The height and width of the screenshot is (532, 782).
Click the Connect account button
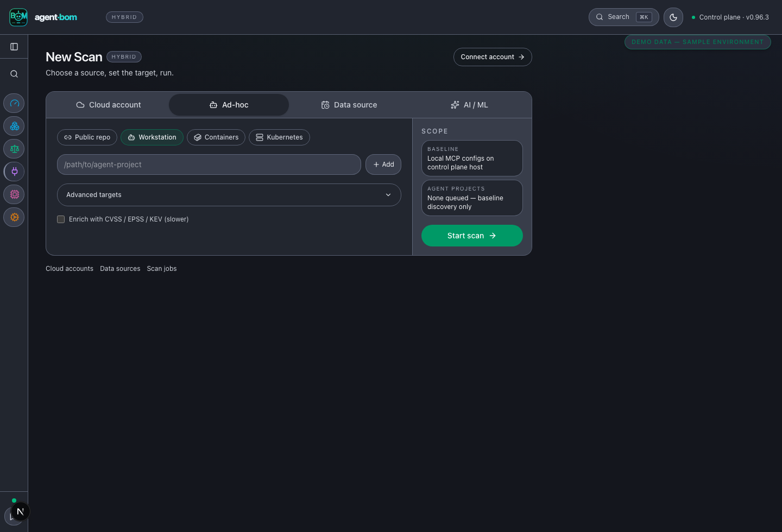(493, 57)
